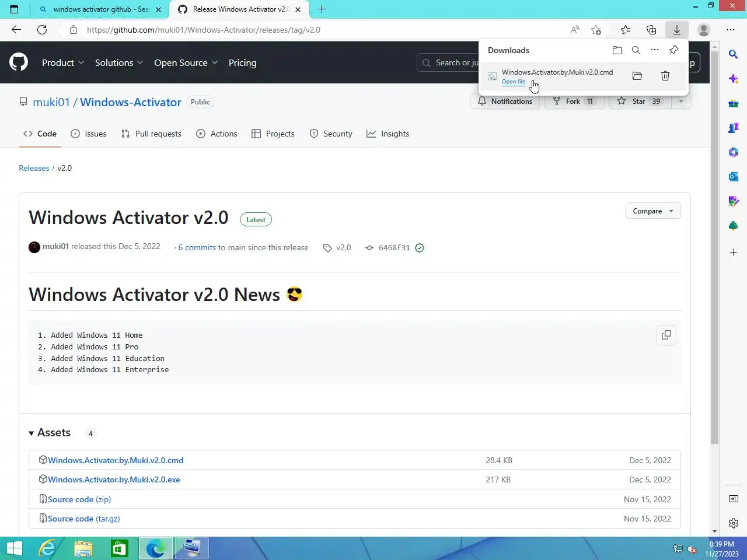Screen dimensions: 747x560
Task: Click Open file link in Downloads
Action: tap(514, 82)
